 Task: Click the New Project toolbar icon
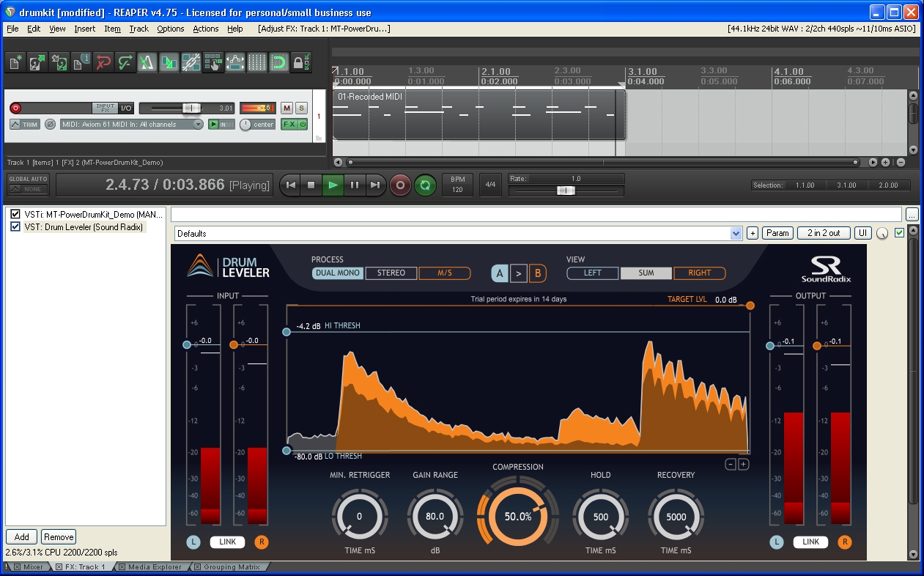click(x=15, y=63)
